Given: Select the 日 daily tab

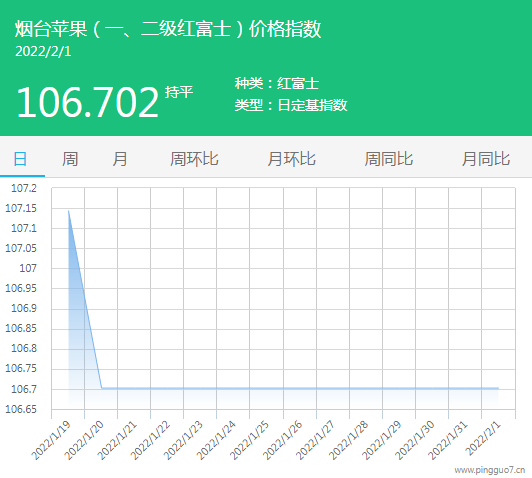Looking at the screenshot, I should (20, 159).
